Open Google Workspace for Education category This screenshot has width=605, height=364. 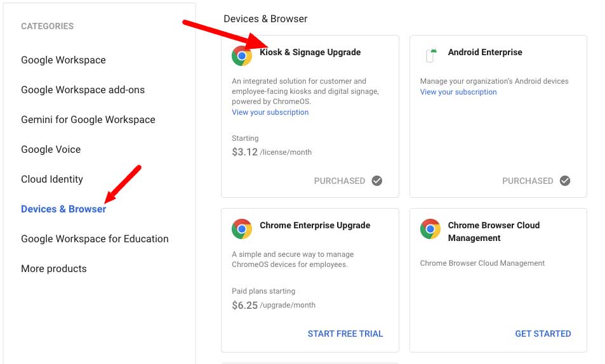(x=95, y=239)
